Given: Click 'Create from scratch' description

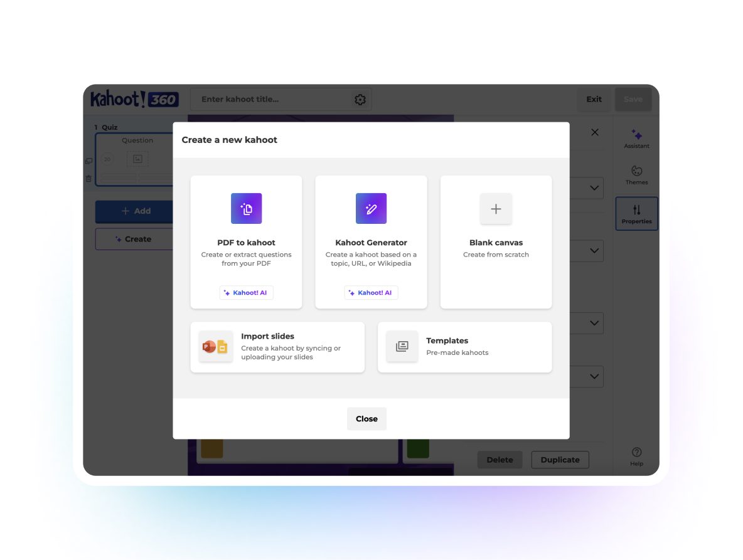Looking at the screenshot, I should click(496, 255).
